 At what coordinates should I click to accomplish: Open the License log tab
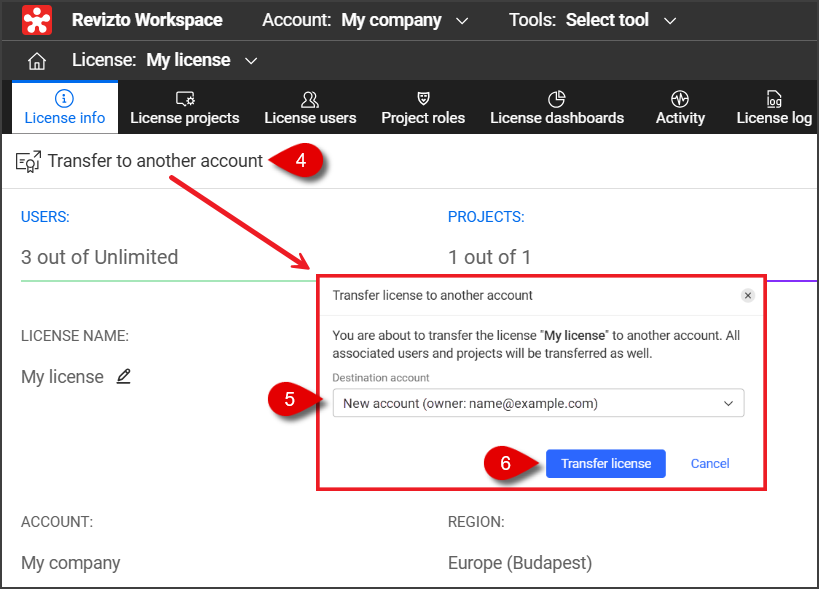(774, 108)
